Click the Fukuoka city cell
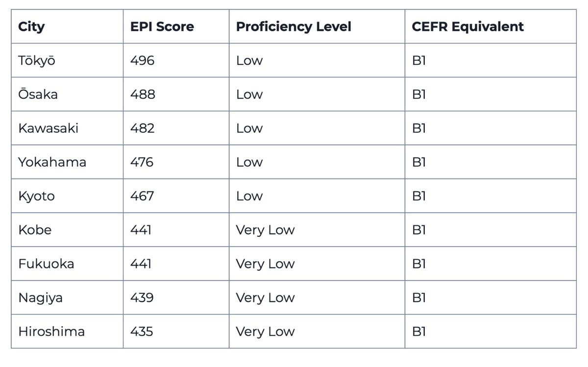 pyautogui.click(x=46, y=263)
